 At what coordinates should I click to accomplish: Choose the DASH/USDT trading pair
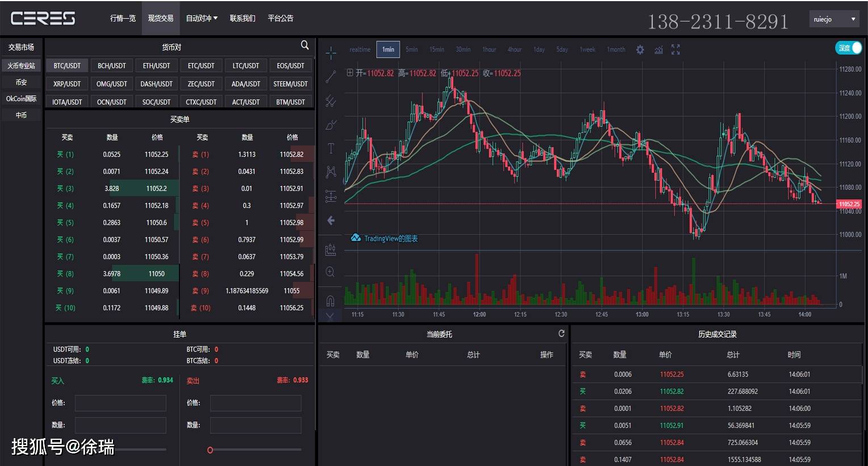pos(156,84)
